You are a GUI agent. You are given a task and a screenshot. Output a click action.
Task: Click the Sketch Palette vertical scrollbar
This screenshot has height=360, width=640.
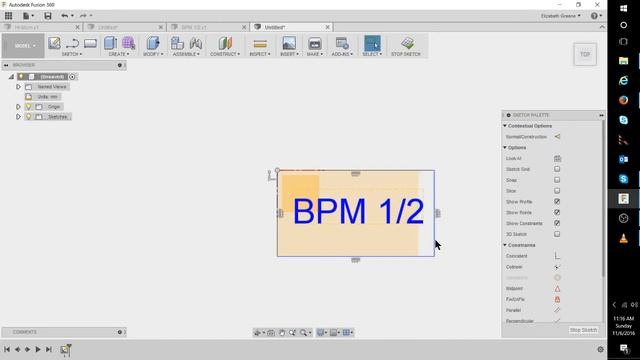603,198
